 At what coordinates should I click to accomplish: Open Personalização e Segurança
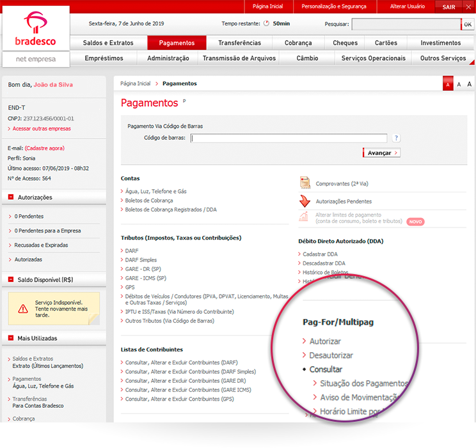click(x=334, y=6)
